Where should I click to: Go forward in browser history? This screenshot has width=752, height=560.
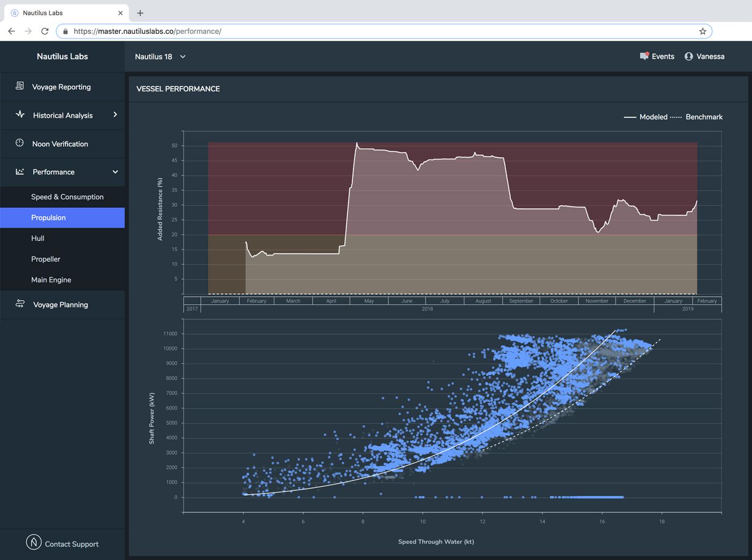28,31
